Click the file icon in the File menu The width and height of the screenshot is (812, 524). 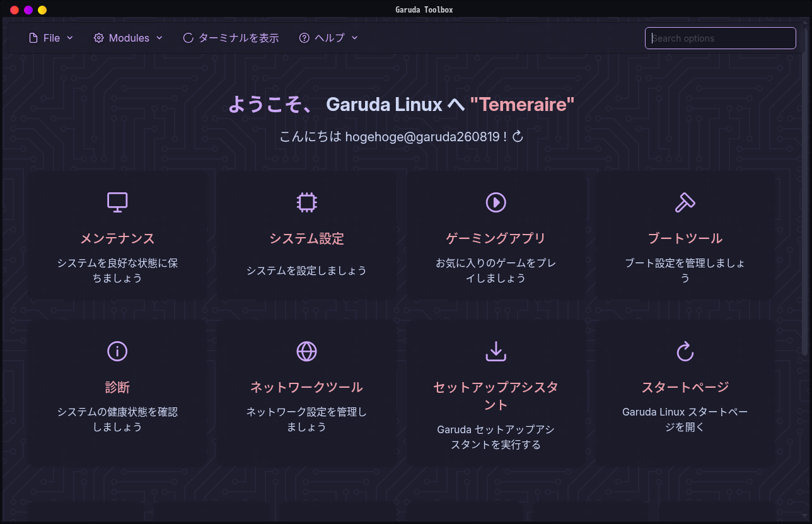[x=33, y=38]
